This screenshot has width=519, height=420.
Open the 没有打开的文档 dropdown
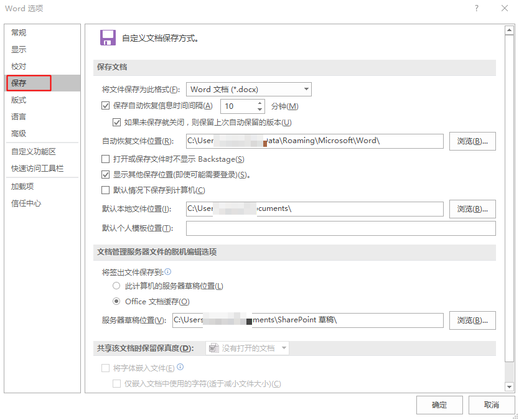coord(247,348)
